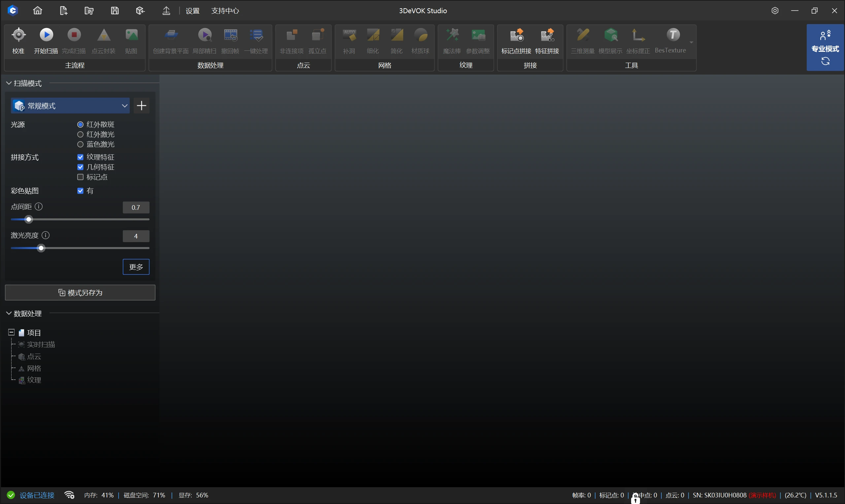Open the 常规模式 scan mode dropdown
This screenshot has height=504, width=845.
pos(70,106)
